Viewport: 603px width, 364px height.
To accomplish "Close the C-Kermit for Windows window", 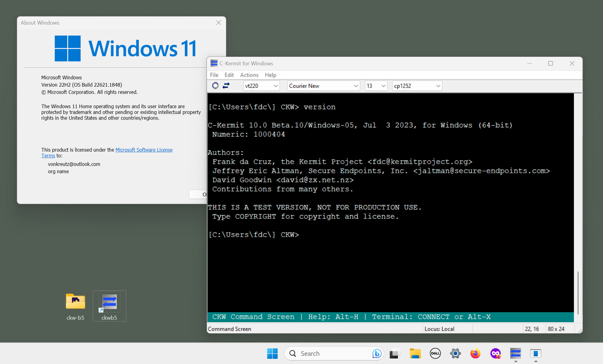I will 572,63.
